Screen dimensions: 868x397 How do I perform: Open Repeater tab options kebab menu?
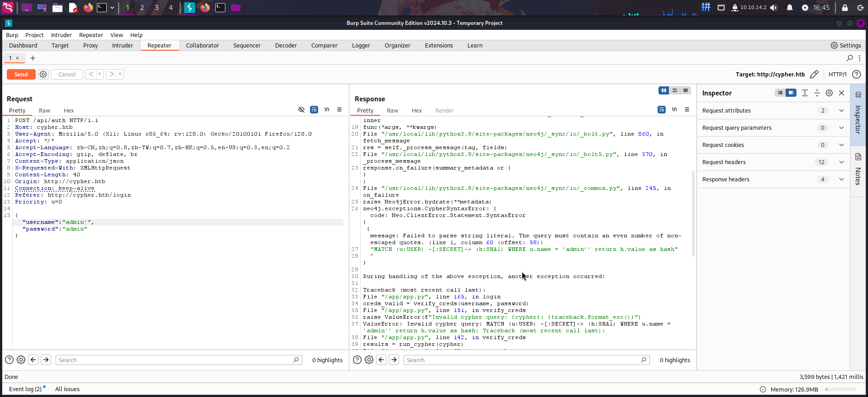tap(859, 58)
